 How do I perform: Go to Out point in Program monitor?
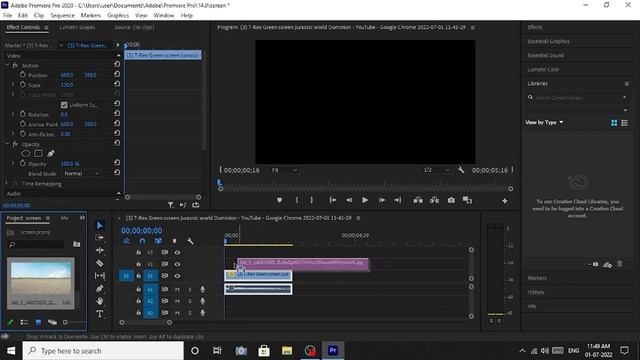click(x=398, y=200)
